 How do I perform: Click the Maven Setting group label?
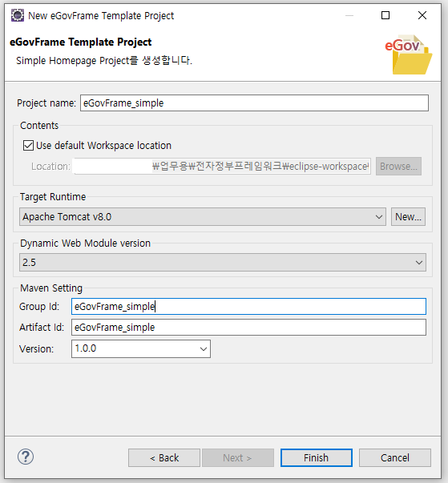51,288
